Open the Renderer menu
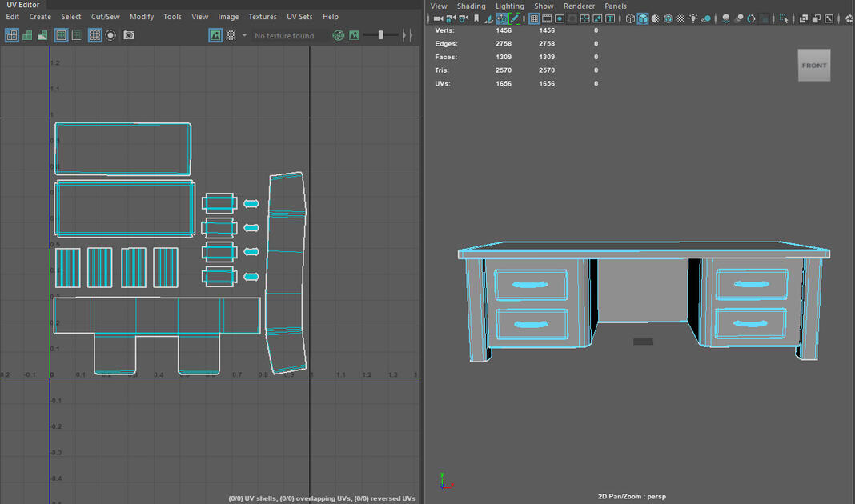The image size is (855, 504). tap(579, 6)
